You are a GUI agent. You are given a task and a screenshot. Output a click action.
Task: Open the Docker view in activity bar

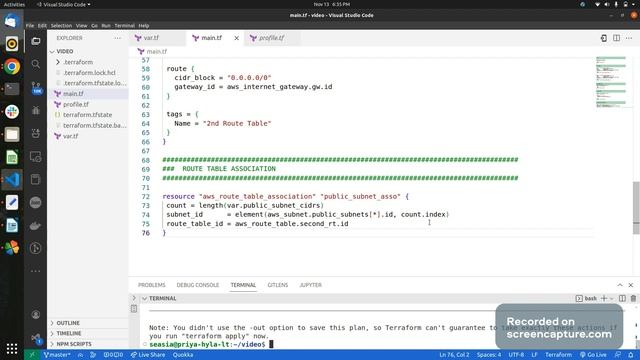pos(36,225)
